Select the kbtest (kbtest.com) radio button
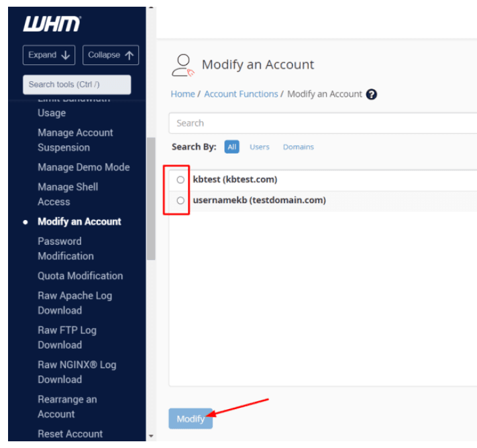 coord(180,180)
